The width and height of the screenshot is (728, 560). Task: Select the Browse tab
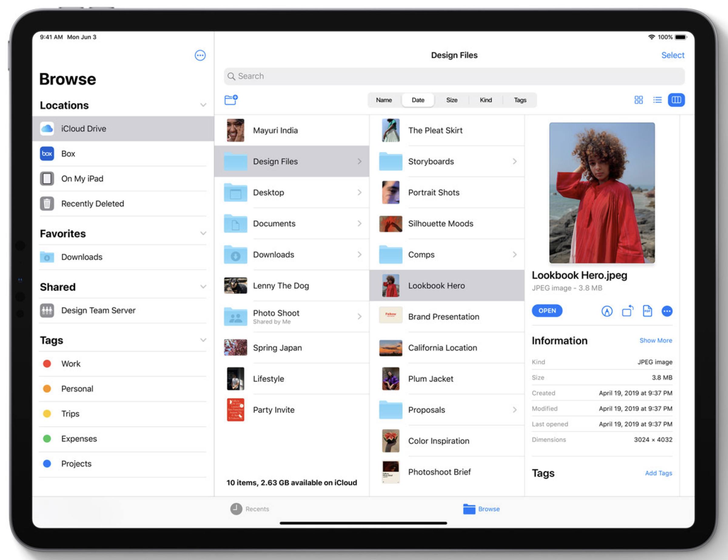point(482,509)
